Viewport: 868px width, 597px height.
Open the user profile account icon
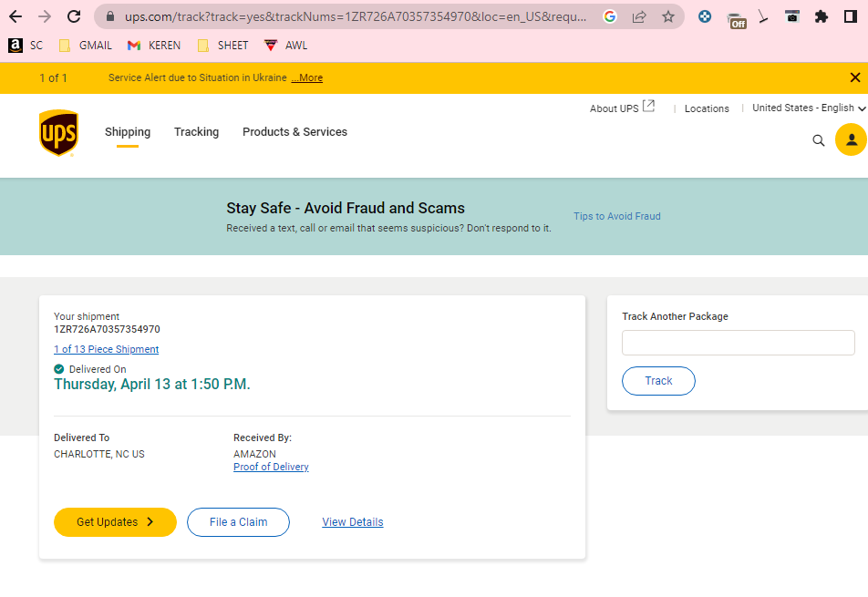tap(851, 140)
